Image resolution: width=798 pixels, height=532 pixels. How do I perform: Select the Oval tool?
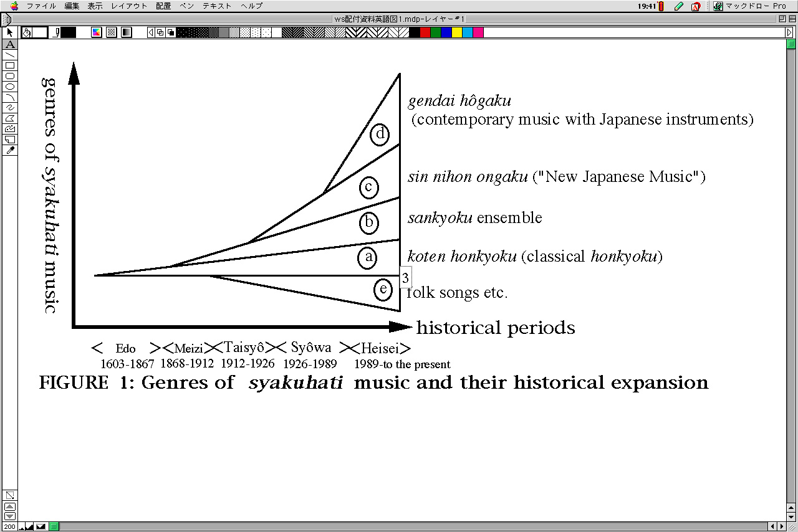coord(9,87)
